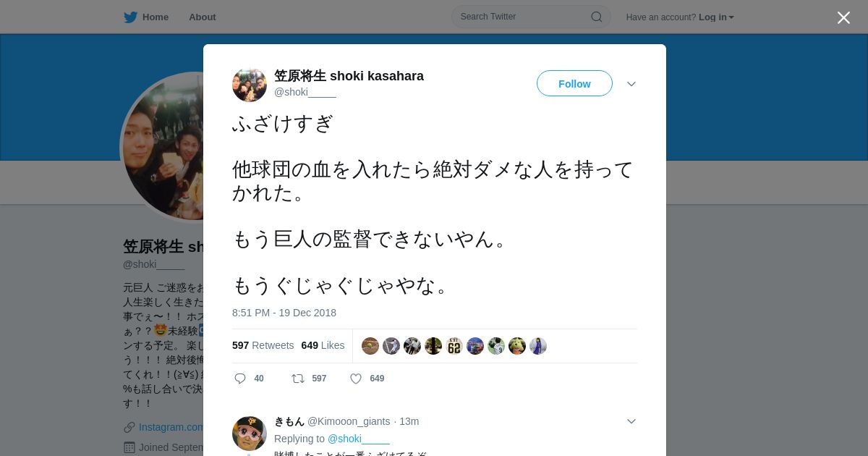The width and height of the screenshot is (868, 456).
Task: Click the search magnifier icon
Action: click(596, 17)
